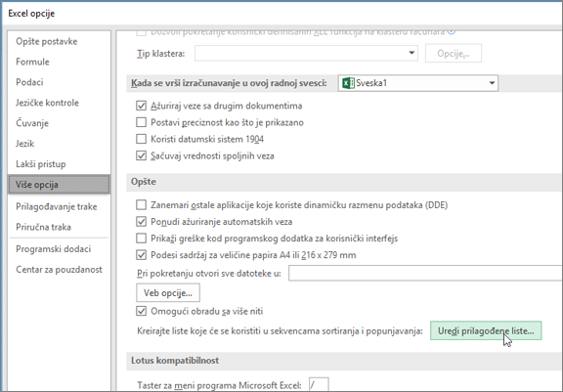The width and height of the screenshot is (563, 392).
Task: Enable Koristi datumski sistem 1904
Action: 141,139
